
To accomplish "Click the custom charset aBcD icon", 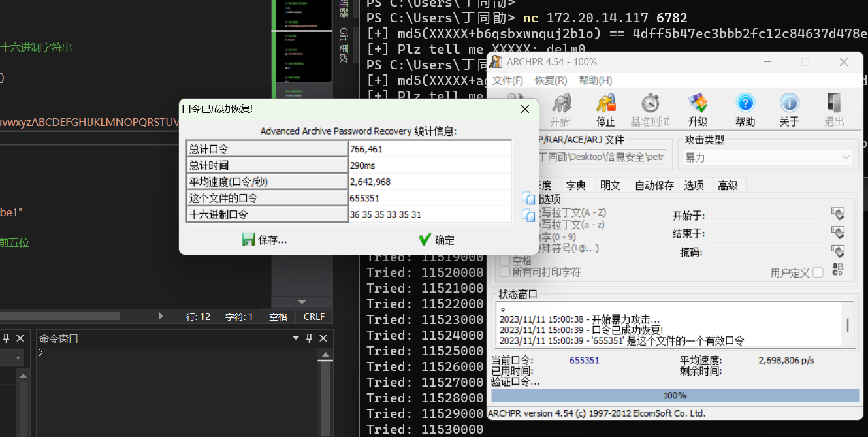I will tap(838, 270).
